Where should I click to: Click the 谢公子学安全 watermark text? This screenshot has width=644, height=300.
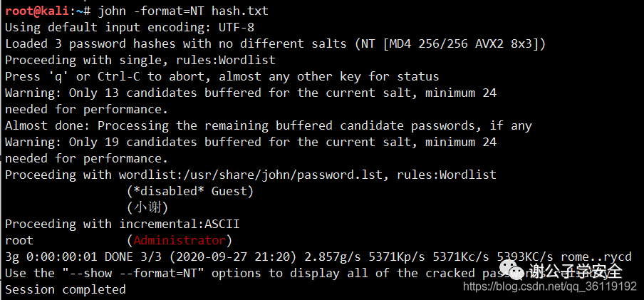[x=576, y=270]
